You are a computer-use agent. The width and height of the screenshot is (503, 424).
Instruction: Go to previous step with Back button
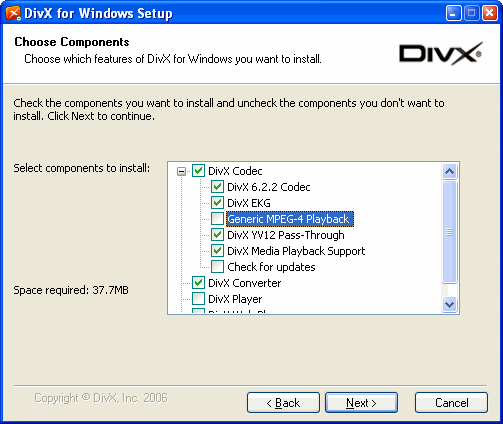[283, 403]
